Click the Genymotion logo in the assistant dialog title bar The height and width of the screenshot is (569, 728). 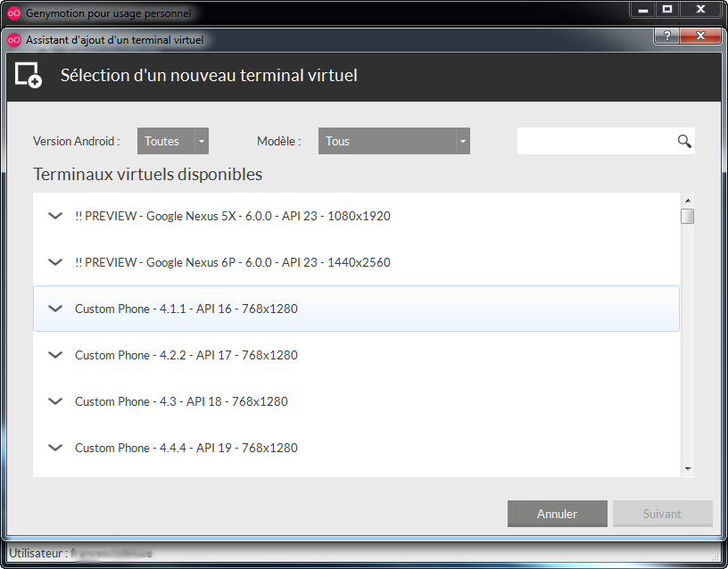[14, 40]
